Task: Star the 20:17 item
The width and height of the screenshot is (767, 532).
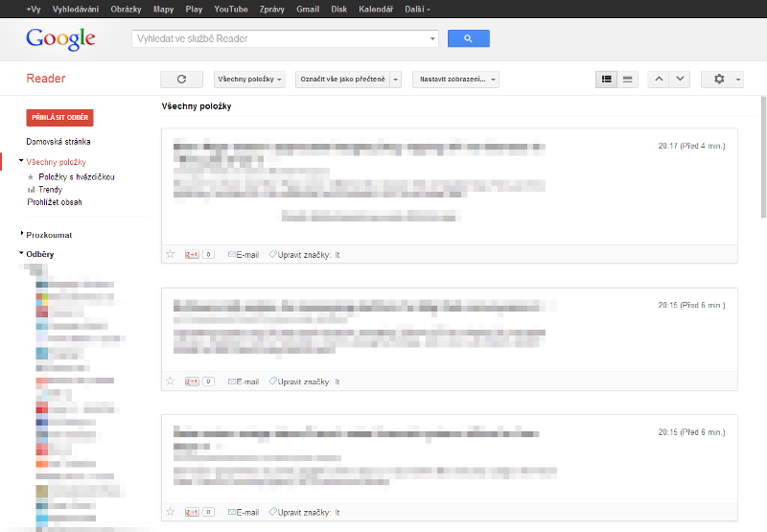Action: (x=171, y=254)
